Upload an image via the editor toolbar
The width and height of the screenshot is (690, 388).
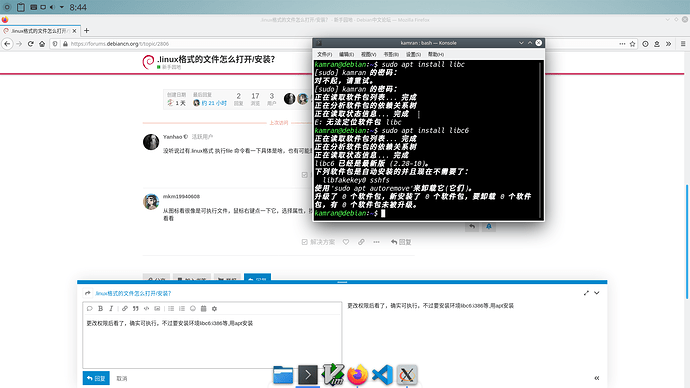[x=157, y=309]
